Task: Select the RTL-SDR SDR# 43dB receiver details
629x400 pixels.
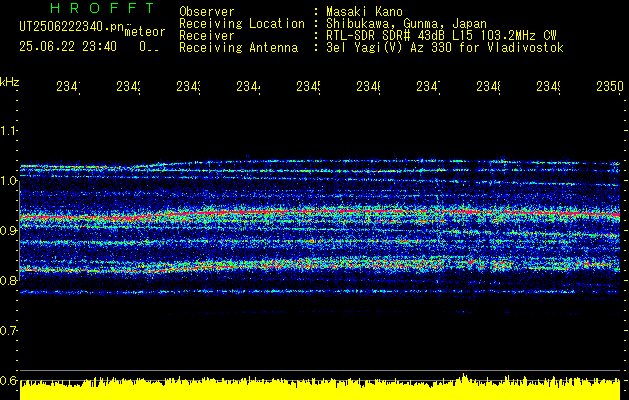Action: point(441,36)
